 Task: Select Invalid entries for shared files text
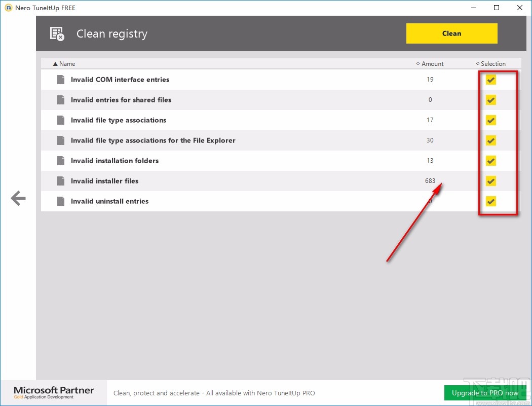[121, 100]
